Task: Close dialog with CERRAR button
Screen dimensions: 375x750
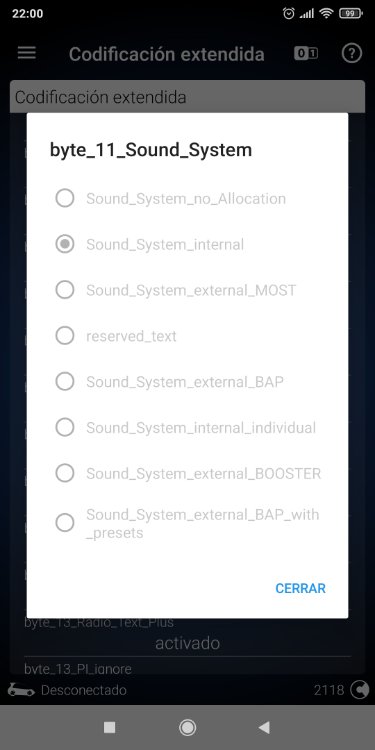Action: pyautogui.click(x=300, y=588)
